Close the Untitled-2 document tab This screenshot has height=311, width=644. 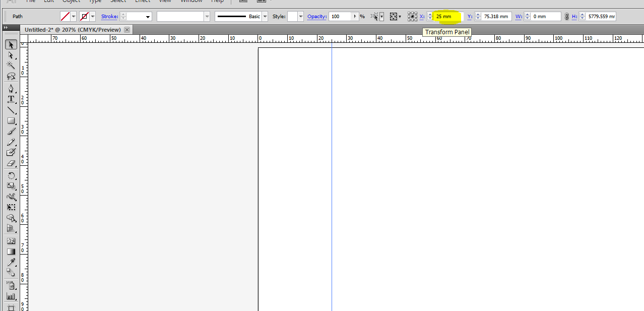pos(127,30)
